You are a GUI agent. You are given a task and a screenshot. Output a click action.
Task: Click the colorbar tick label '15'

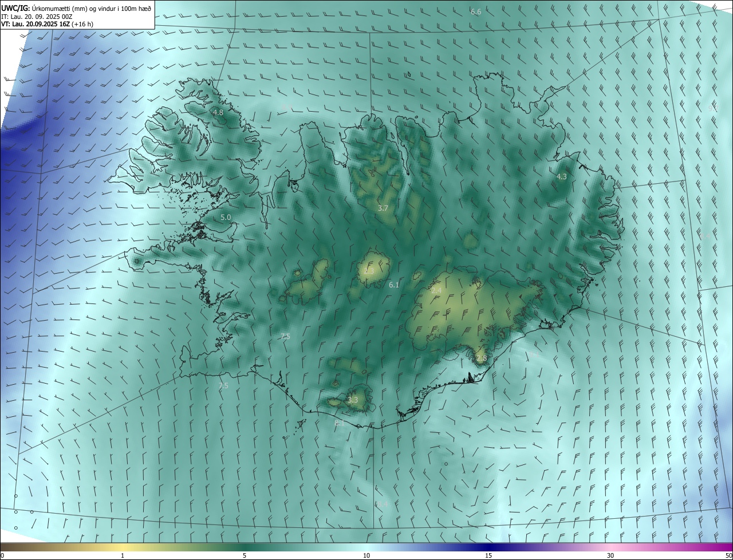488,555
